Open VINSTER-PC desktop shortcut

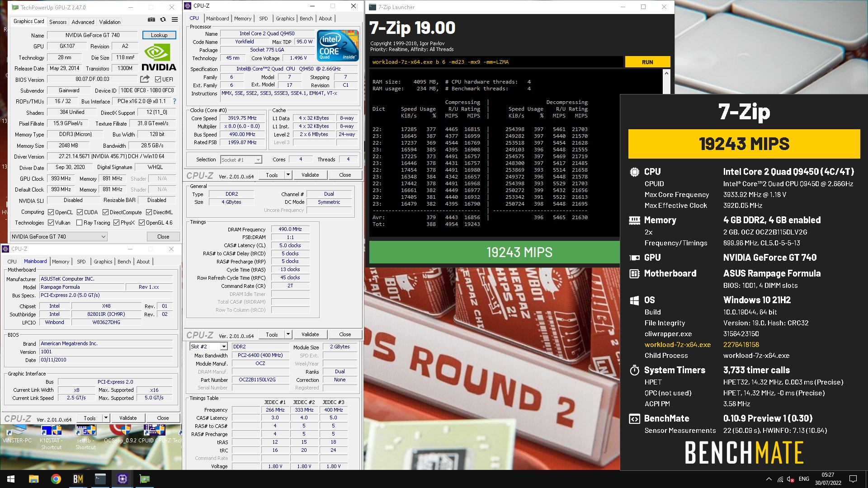pos(17,434)
